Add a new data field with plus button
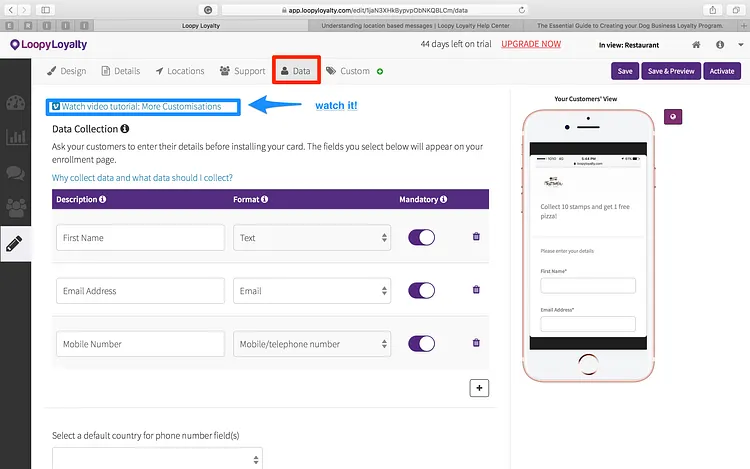The width and height of the screenshot is (750, 469). [x=479, y=388]
